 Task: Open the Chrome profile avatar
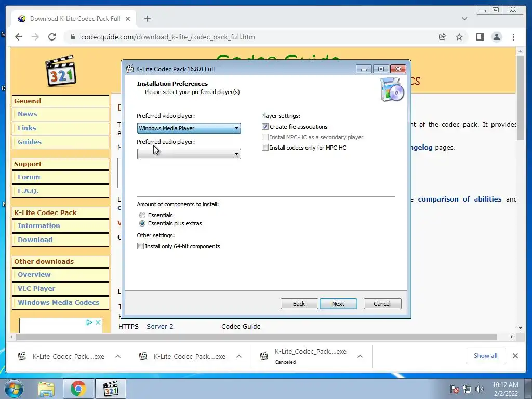[x=496, y=37]
